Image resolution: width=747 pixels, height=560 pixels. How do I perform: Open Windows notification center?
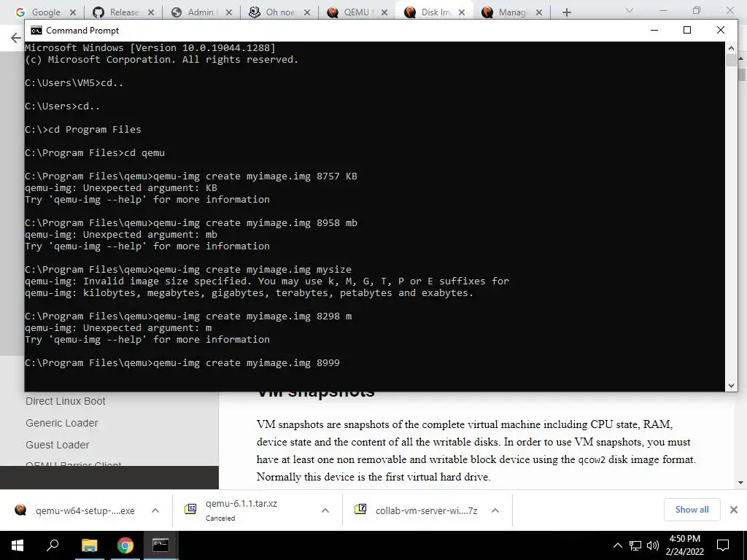(723, 545)
